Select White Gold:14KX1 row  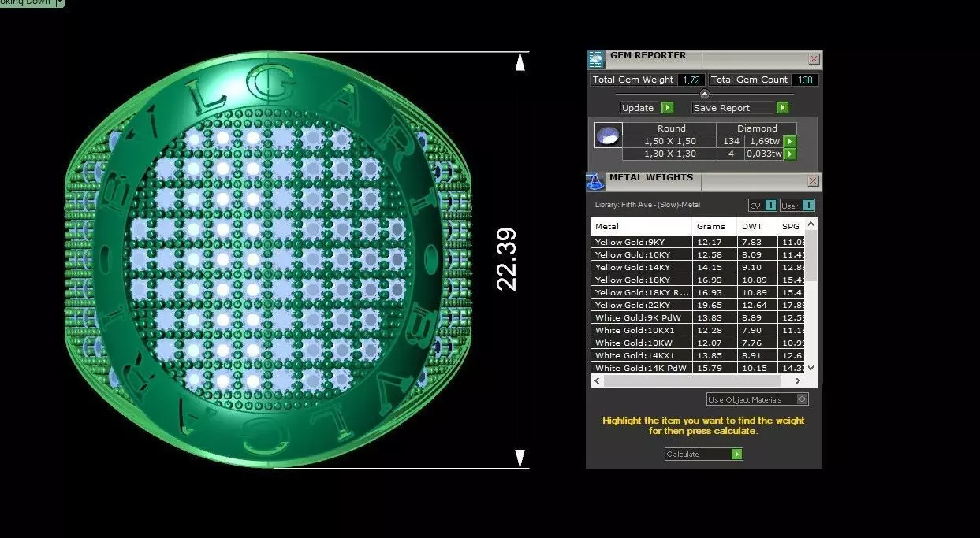[698, 355]
